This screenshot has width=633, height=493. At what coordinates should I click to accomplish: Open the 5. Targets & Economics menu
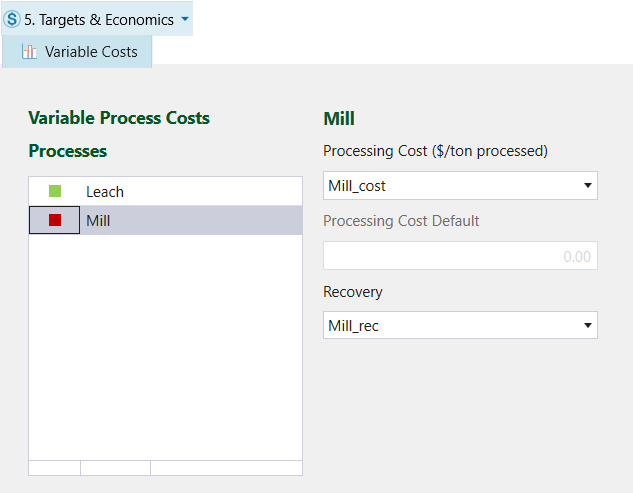point(97,19)
